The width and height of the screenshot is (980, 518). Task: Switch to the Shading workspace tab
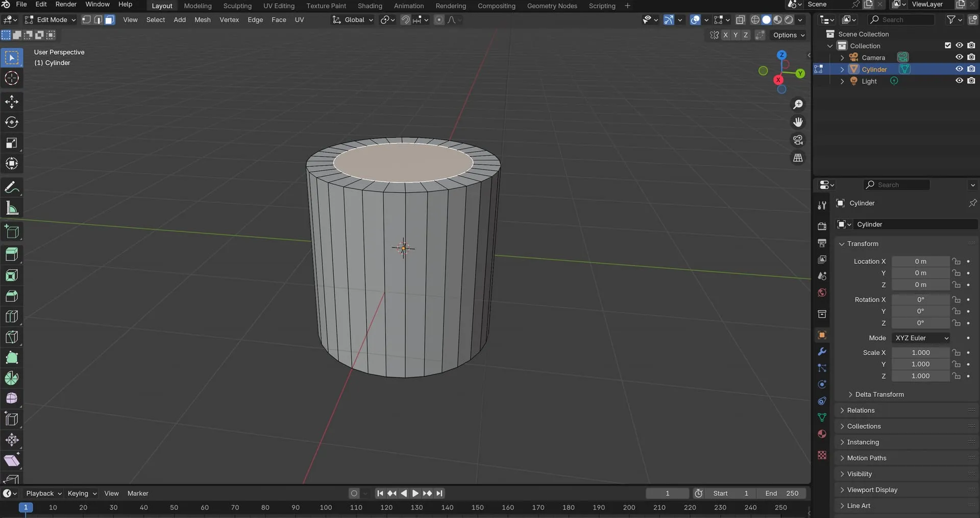(370, 6)
